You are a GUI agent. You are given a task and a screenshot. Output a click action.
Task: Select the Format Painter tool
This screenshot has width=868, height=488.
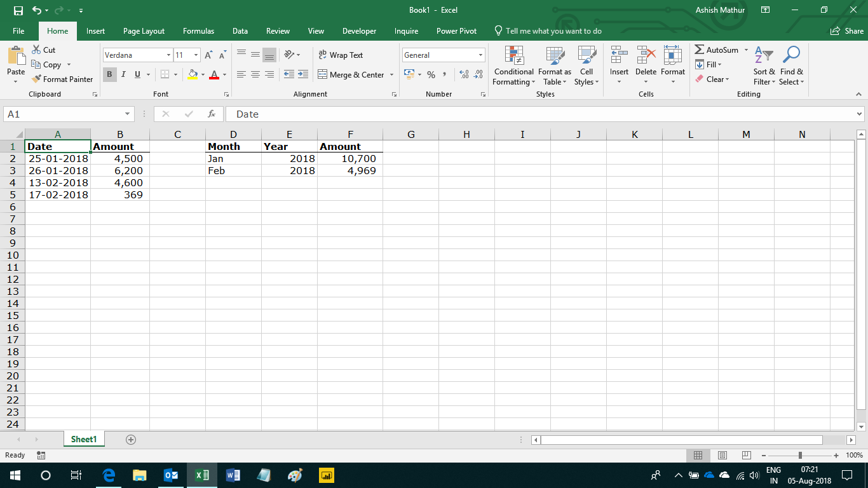(x=62, y=79)
